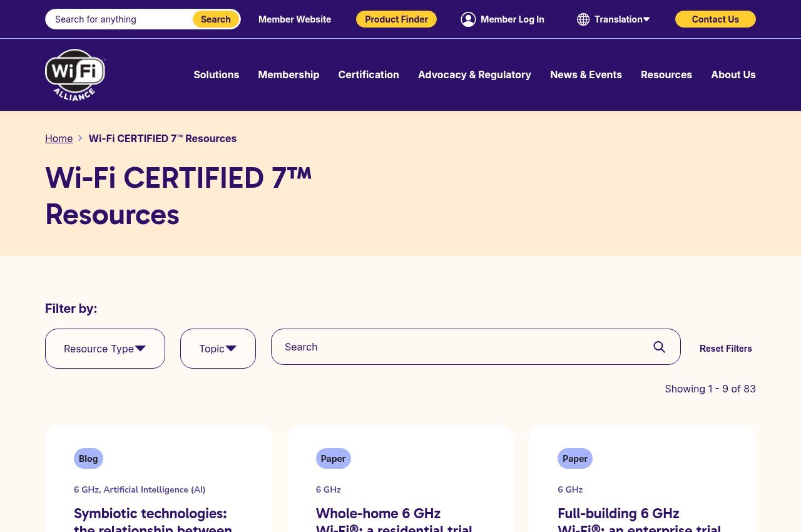The width and height of the screenshot is (801, 532).
Task: Click the 'Filter by:' label
Action: click(71, 309)
